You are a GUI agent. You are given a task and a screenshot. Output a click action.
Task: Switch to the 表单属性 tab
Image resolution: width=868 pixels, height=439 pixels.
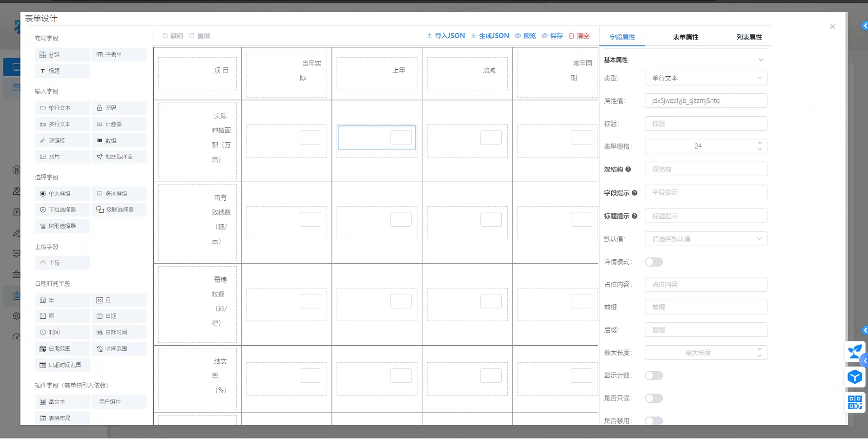(x=685, y=37)
